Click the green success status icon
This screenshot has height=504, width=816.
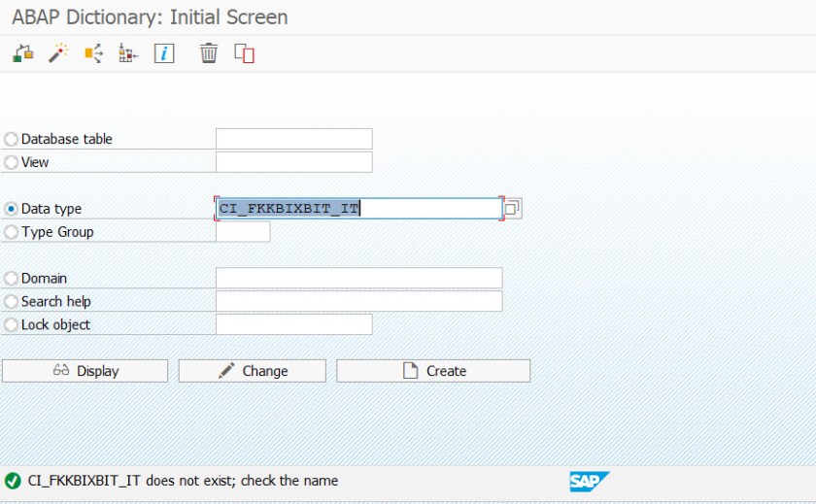click(13, 481)
